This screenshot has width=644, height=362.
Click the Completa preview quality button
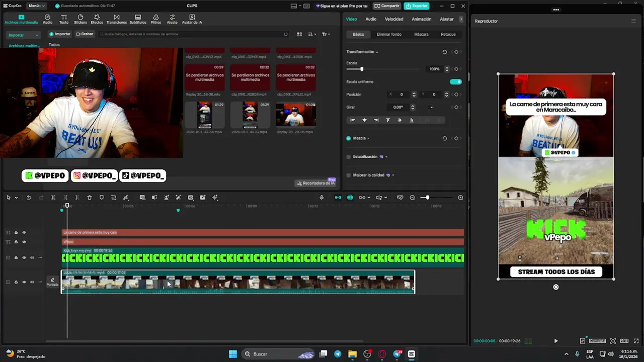pyautogui.click(x=598, y=341)
